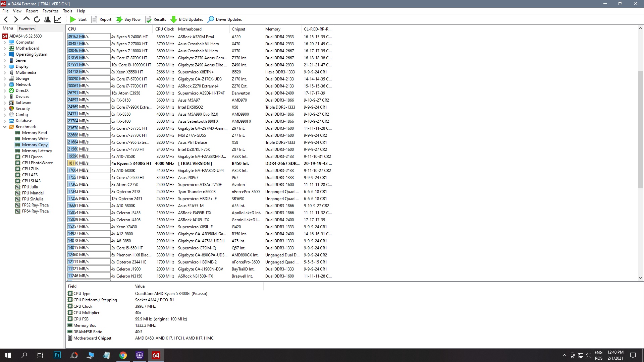Click the results list vertical scrollbar

[x=640, y=130]
